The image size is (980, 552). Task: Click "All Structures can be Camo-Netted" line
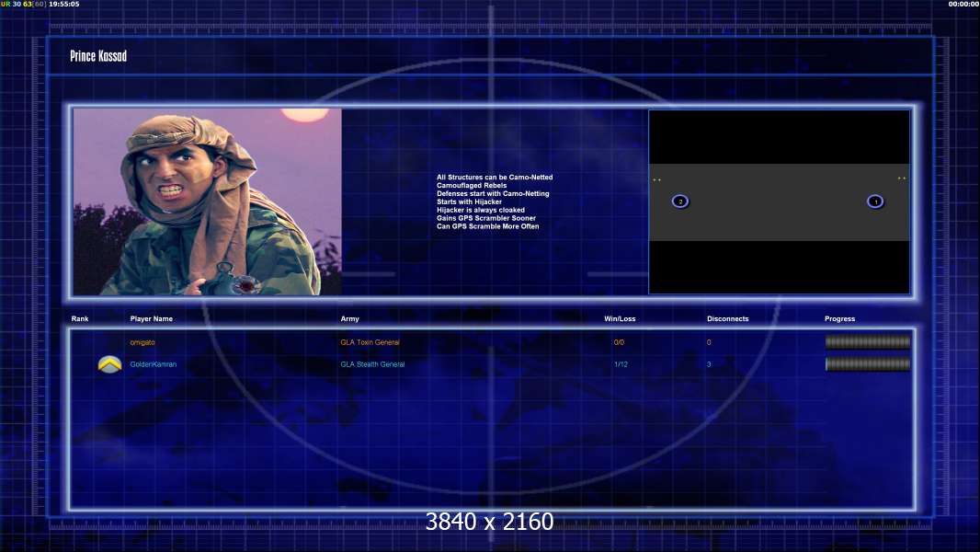point(495,178)
